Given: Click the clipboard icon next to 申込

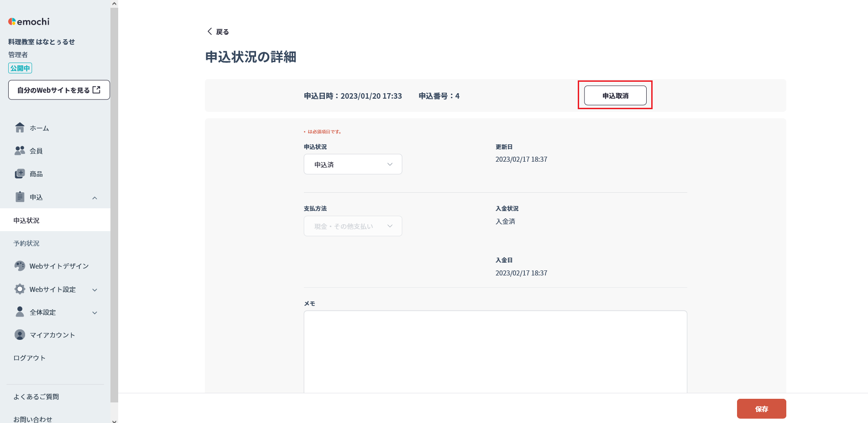Looking at the screenshot, I should (20, 197).
